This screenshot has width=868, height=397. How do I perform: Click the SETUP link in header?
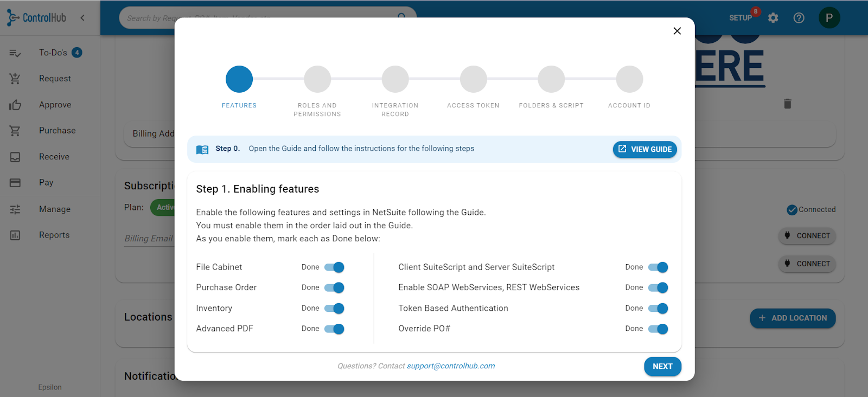click(740, 18)
